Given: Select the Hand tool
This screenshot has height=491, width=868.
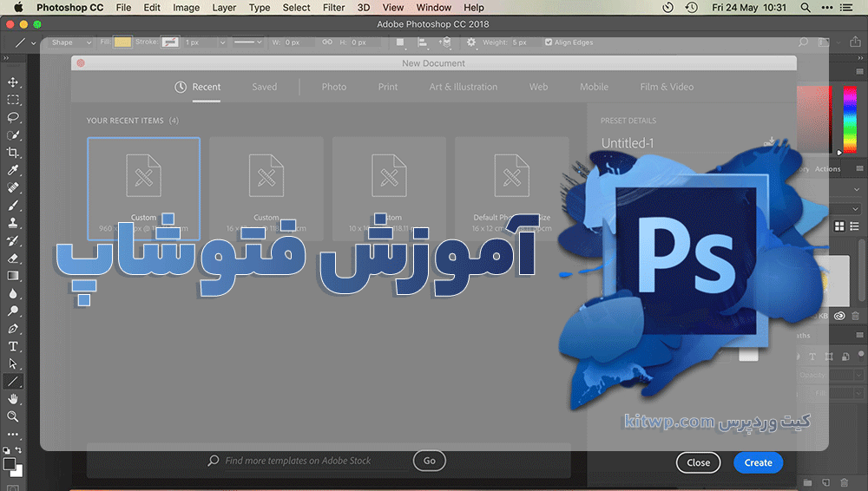Looking at the screenshot, I should (13, 398).
